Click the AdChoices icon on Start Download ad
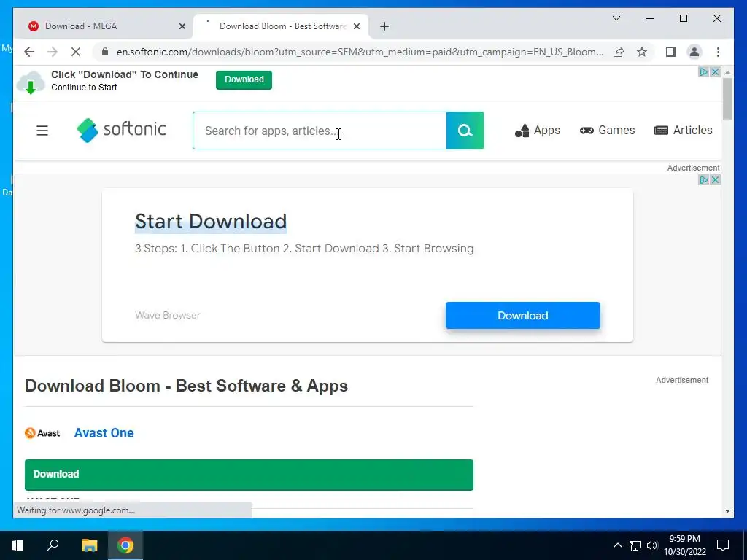 704,179
